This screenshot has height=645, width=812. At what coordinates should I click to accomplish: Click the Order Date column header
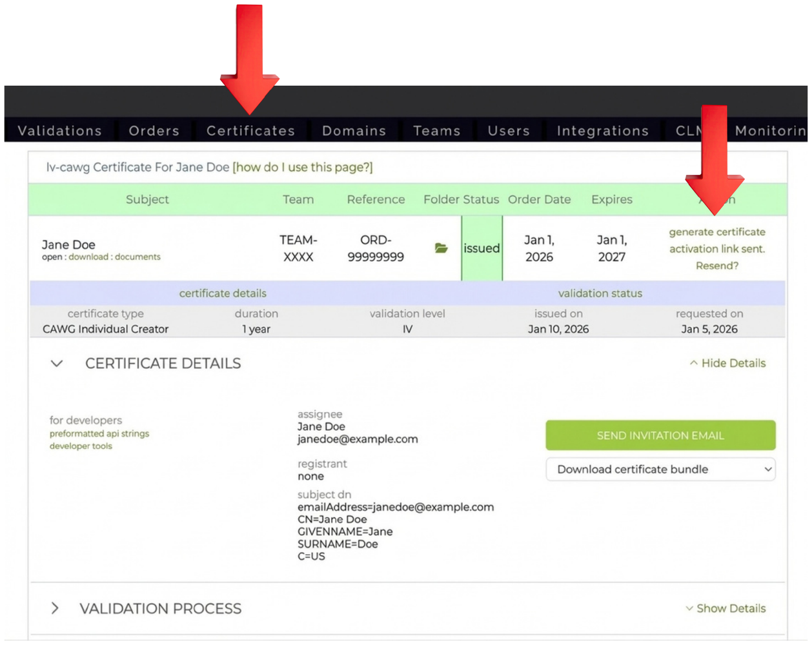(539, 199)
